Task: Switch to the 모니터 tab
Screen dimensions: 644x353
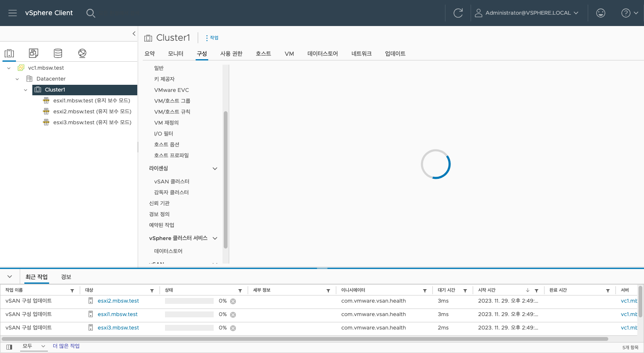Action: [x=175, y=54]
